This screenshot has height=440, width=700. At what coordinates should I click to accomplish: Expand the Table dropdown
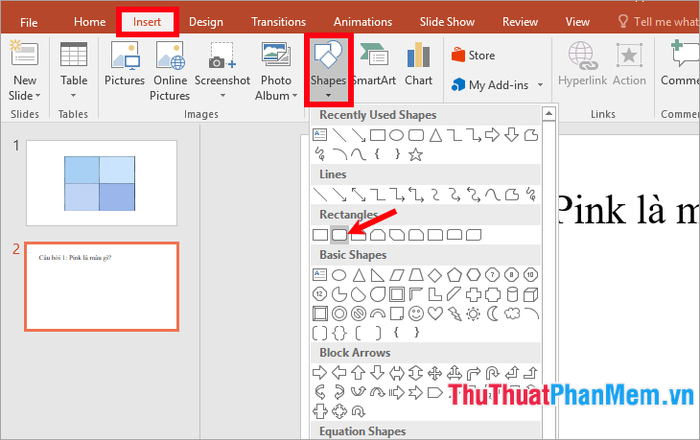click(73, 96)
